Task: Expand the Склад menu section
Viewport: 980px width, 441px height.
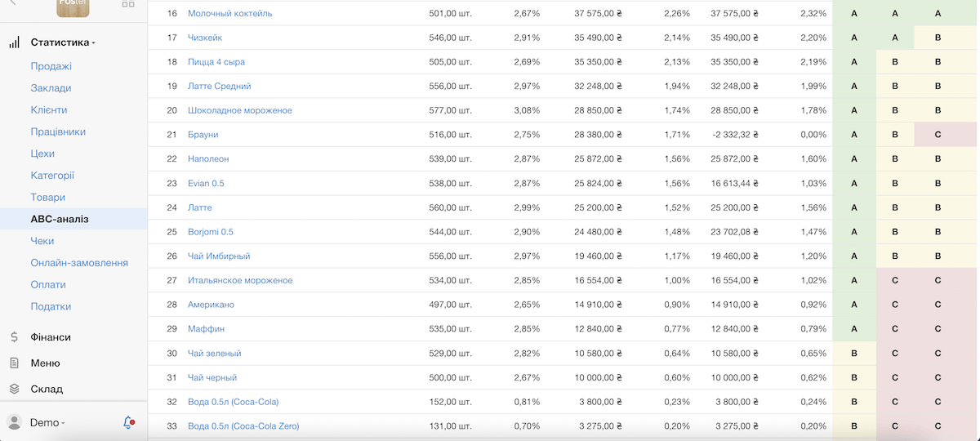Action: point(47,390)
